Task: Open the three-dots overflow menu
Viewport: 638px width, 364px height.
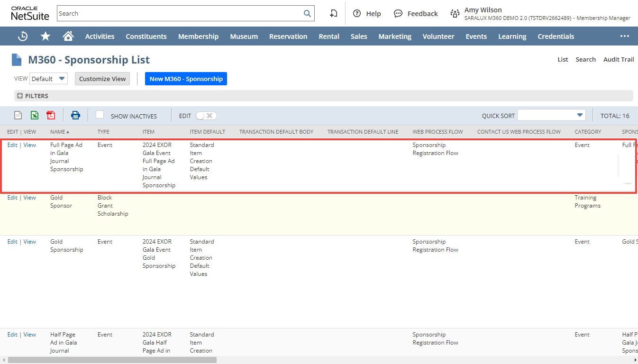Action: click(624, 36)
